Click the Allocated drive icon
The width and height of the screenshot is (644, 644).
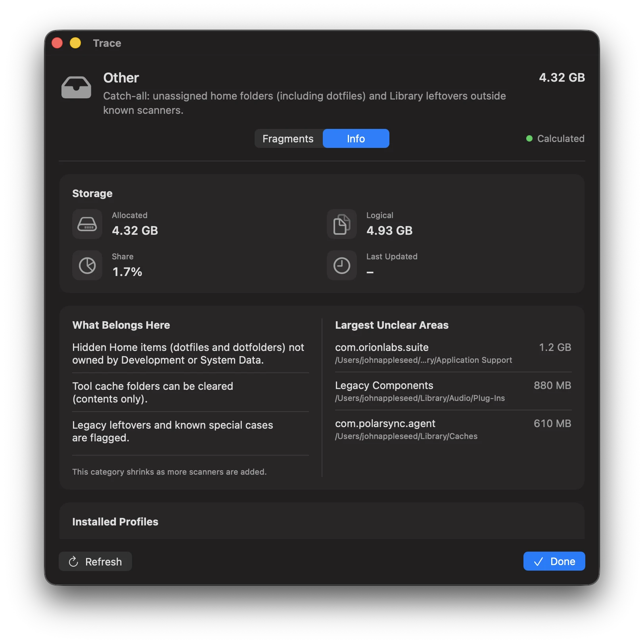pyautogui.click(x=87, y=224)
